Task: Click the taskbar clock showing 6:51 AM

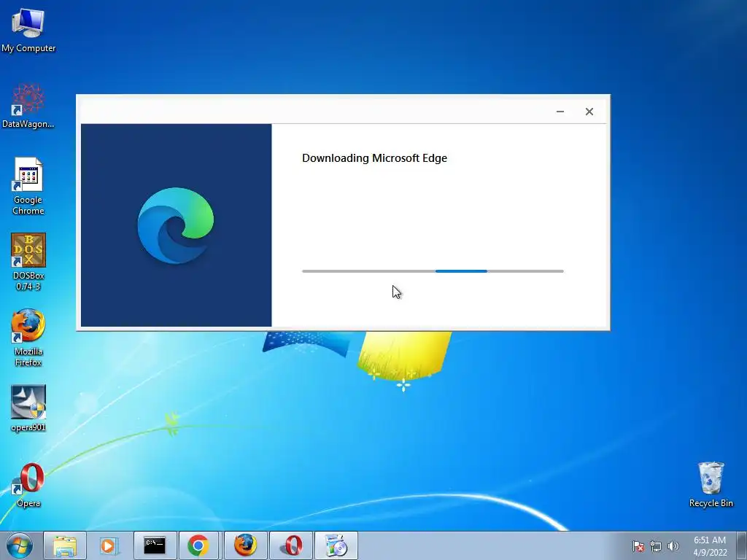Action: tap(710, 546)
